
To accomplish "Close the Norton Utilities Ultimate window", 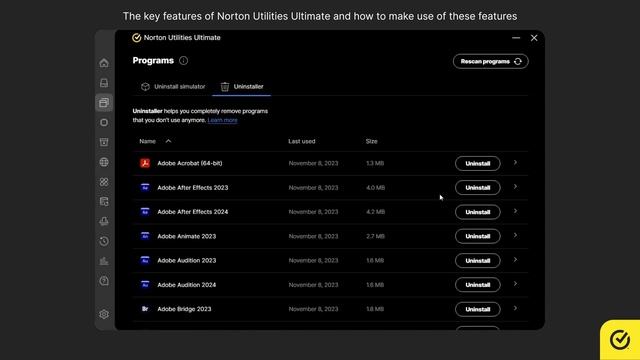I will (534, 38).
